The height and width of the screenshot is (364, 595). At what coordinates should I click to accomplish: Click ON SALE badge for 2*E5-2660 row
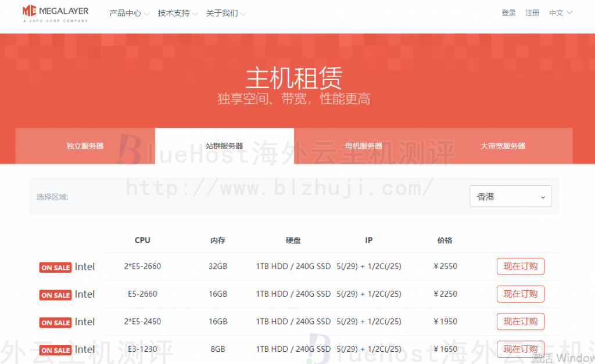click(x=55, y=268)
